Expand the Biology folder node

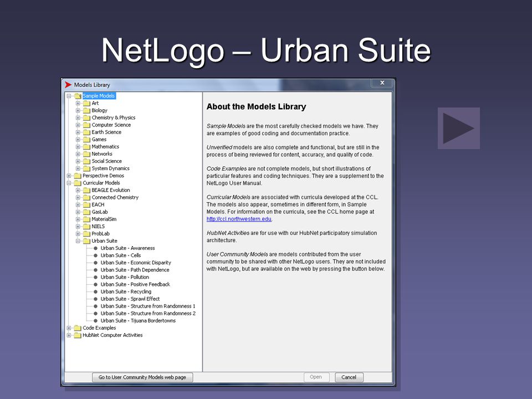point(78,110)
